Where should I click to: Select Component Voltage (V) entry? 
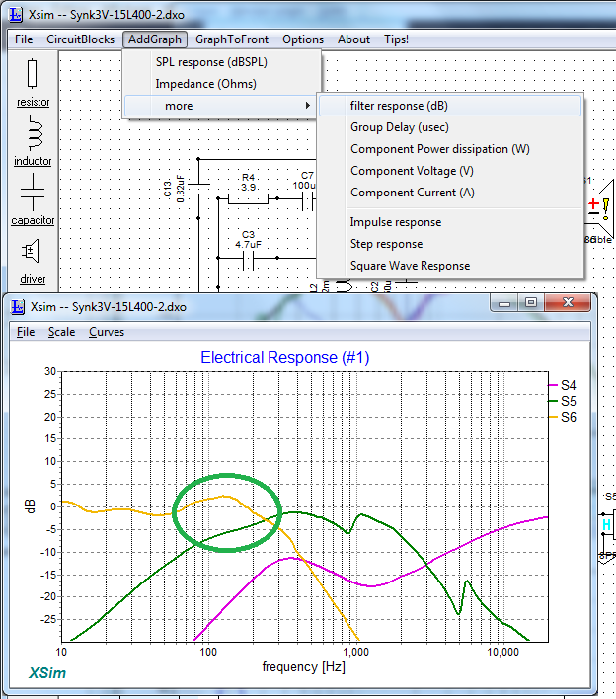click(x=450, y=171)
